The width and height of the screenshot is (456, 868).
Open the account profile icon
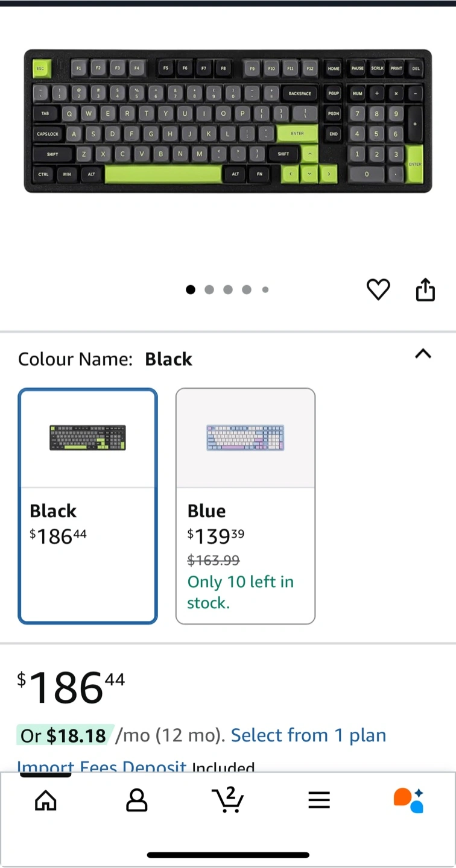point(137,800)
